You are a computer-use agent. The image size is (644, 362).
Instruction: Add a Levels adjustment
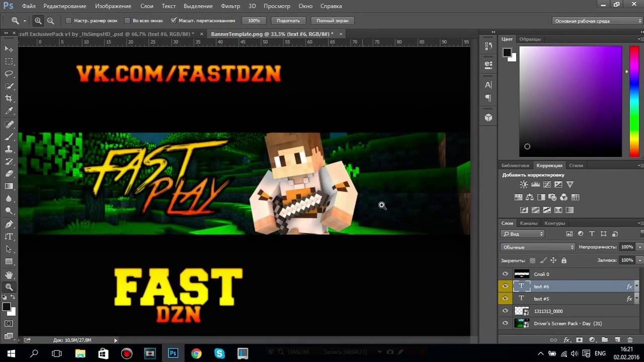(x=535, y=185)
